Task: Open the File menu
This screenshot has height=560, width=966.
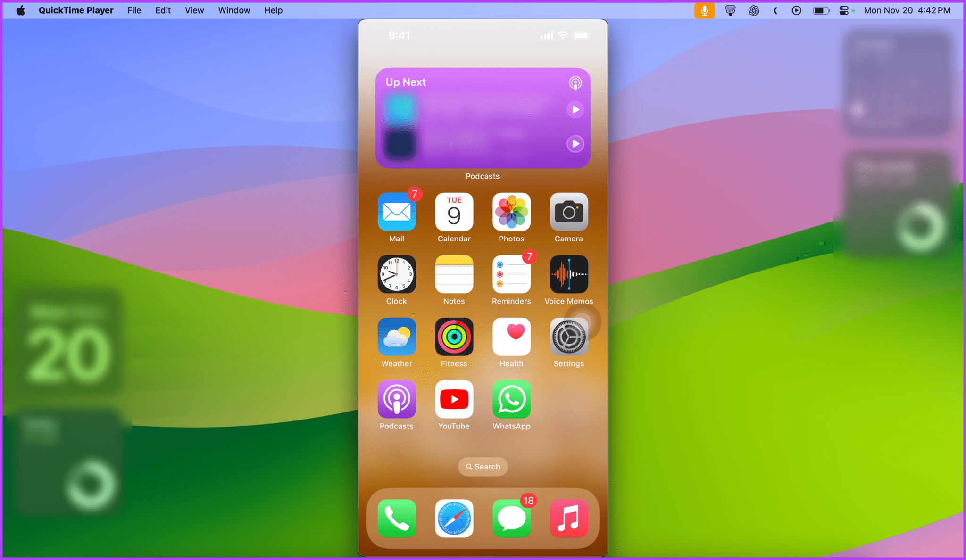Action: (134, 10)
